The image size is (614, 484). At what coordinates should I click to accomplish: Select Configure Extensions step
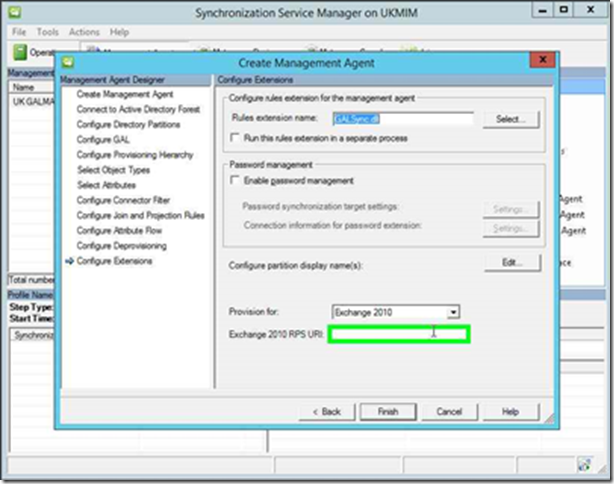pos(114,261)
